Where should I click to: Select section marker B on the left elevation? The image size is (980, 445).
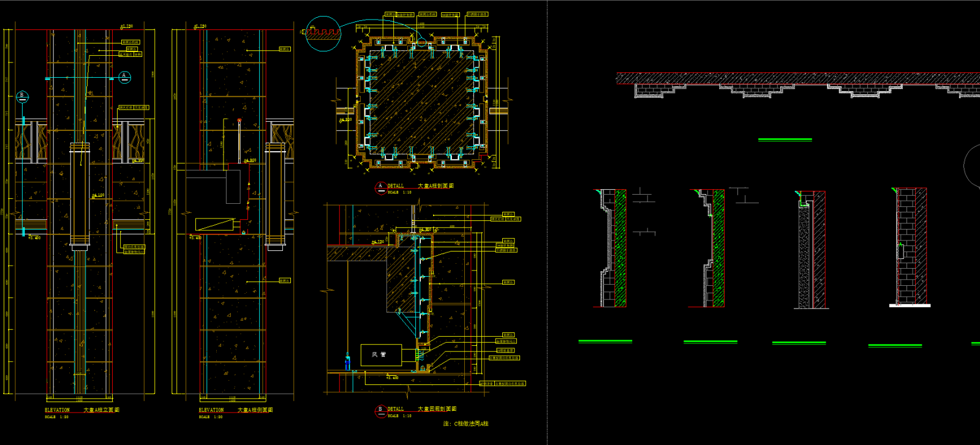tap(22, 96)
